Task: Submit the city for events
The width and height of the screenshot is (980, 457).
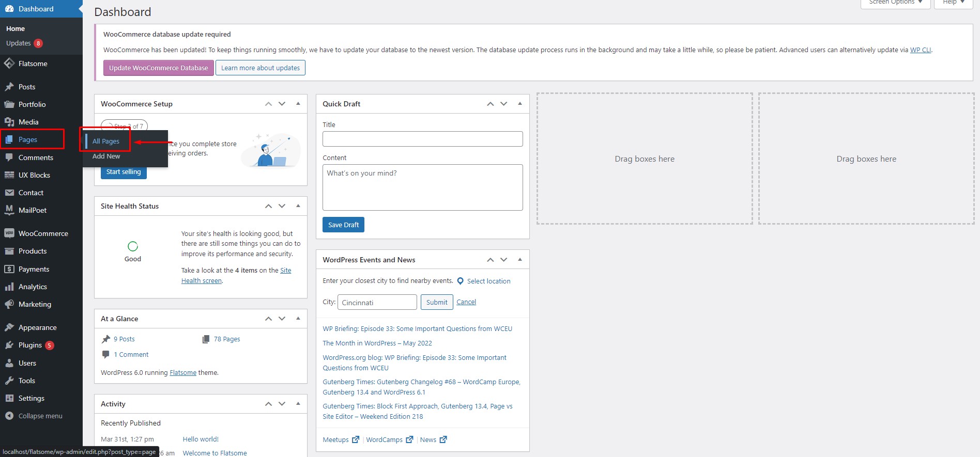Action: [437, 302]
